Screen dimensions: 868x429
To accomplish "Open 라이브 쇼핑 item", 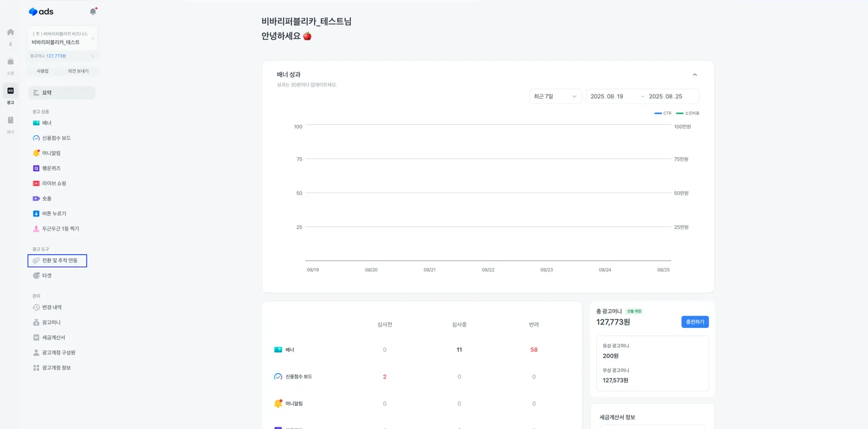I will [54, 183].
